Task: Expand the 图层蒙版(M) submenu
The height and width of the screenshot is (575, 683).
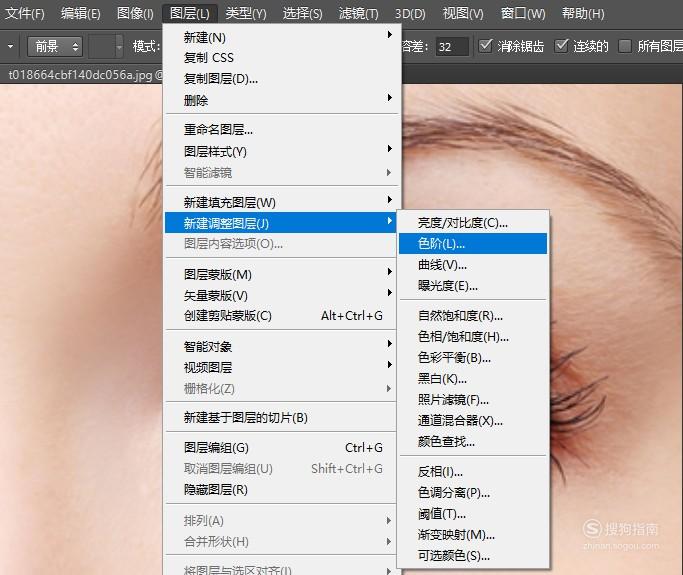Action: 281,274
